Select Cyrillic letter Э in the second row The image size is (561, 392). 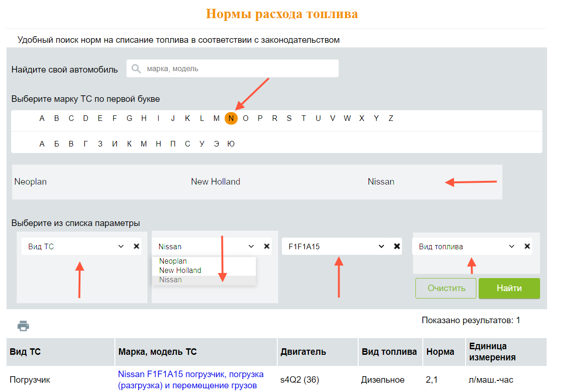pos(216,144)
